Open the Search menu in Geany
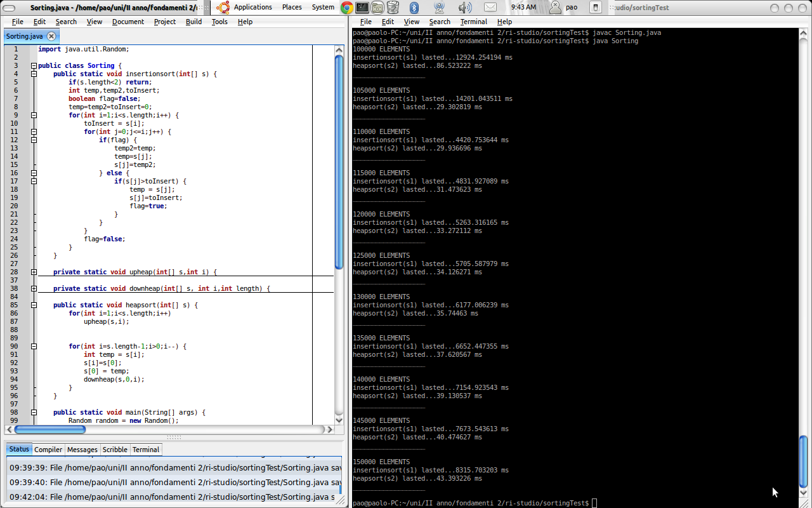This screenshot has width=812, height=508. [66, 22]
